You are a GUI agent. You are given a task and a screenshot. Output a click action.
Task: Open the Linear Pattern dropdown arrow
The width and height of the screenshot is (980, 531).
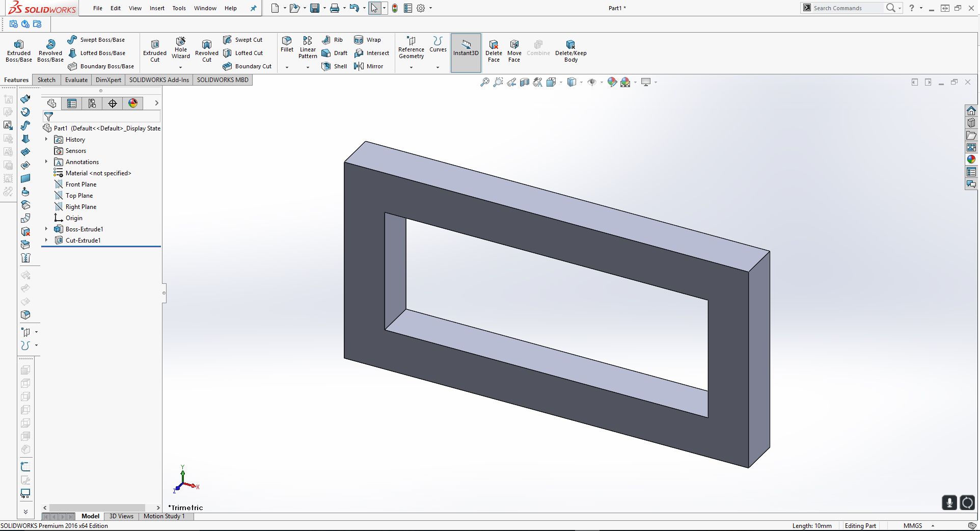(x=308, y=67)
